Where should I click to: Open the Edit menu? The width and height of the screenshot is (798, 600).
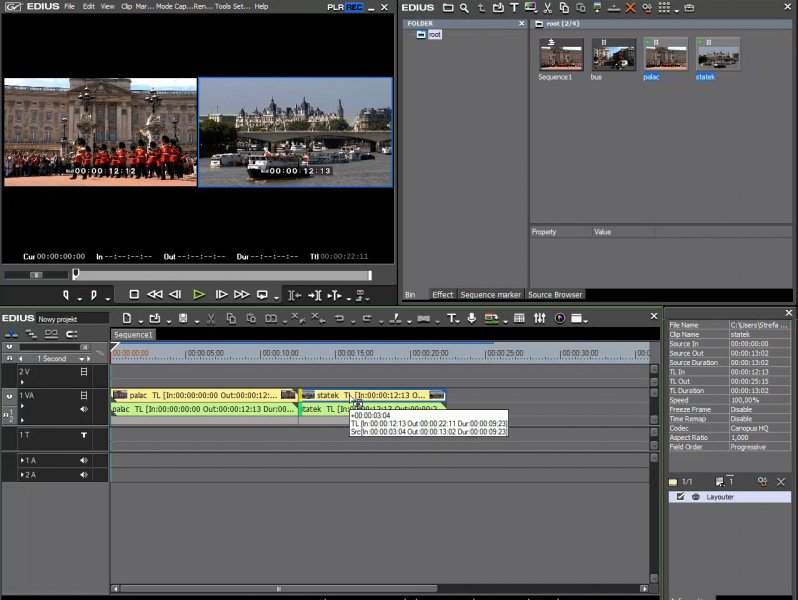[x=89, y=7]
